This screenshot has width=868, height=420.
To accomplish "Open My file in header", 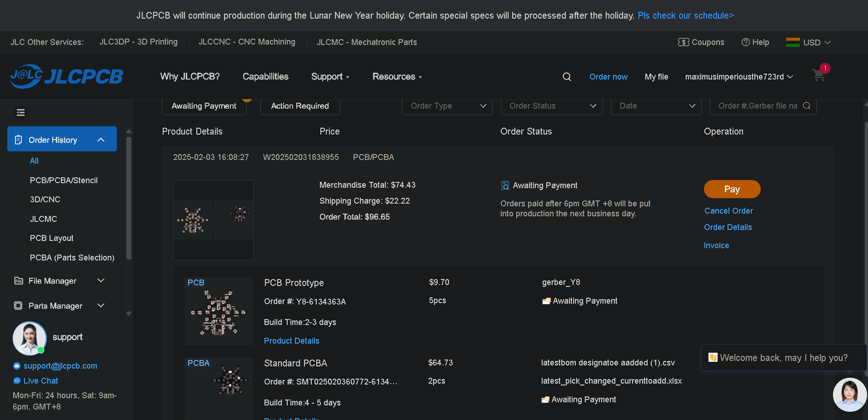I will [x=656, y=77].
